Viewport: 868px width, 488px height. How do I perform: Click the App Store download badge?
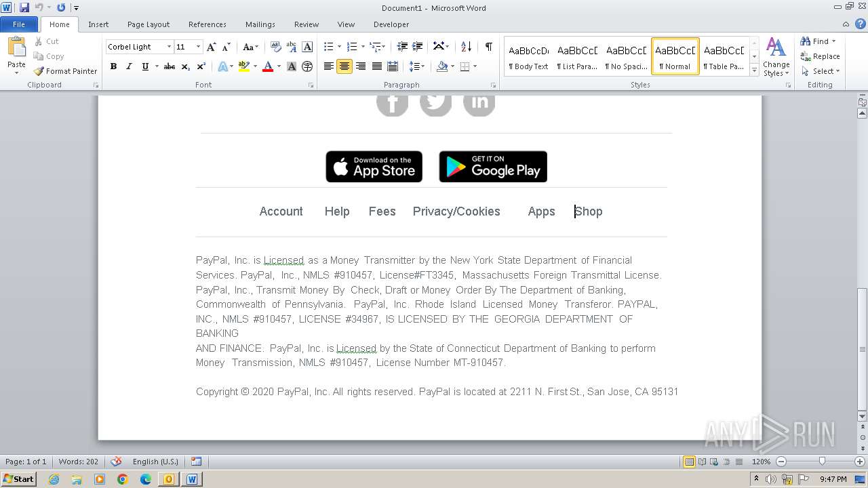[374, 167]
